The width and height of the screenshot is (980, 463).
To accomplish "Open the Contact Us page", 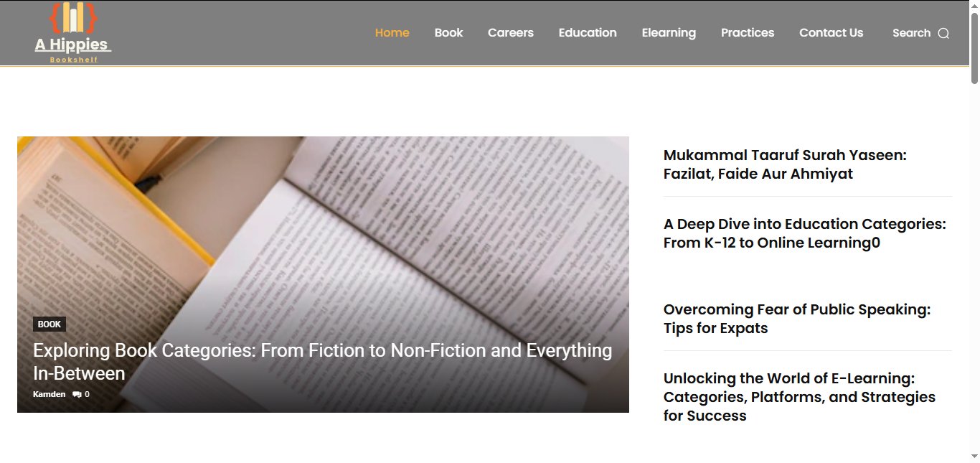I will click(x=831, y=32).
